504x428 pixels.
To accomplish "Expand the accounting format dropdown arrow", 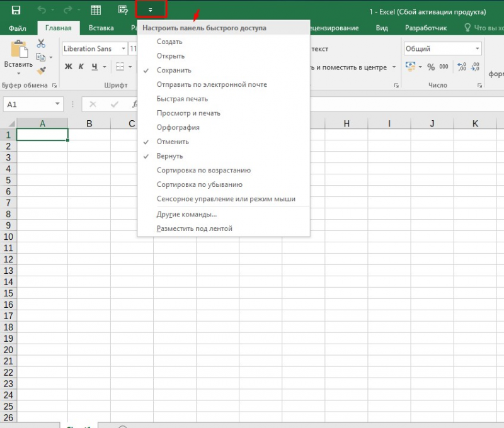I will coord(420,67).
